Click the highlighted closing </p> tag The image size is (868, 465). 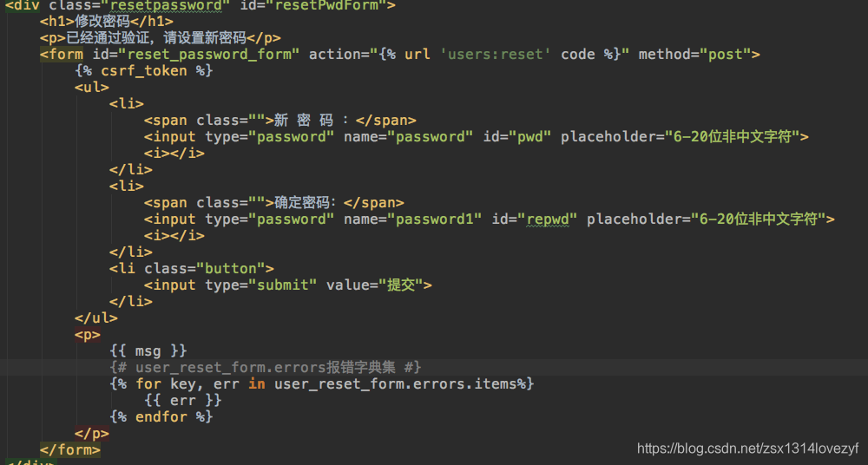tap(92, 433)
